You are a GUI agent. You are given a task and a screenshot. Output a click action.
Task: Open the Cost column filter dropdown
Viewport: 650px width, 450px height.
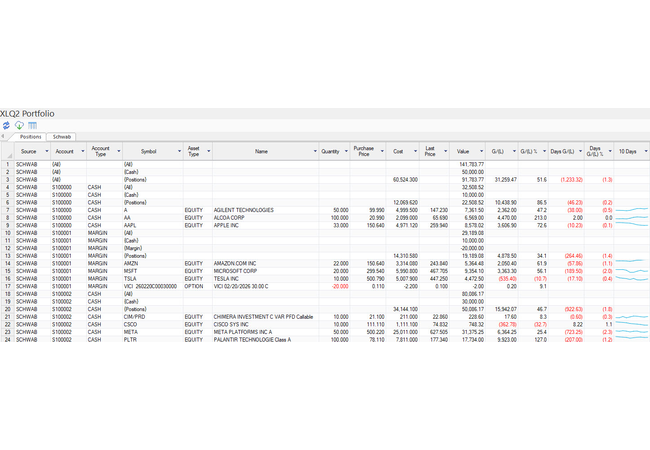click(x=415, y=151)
